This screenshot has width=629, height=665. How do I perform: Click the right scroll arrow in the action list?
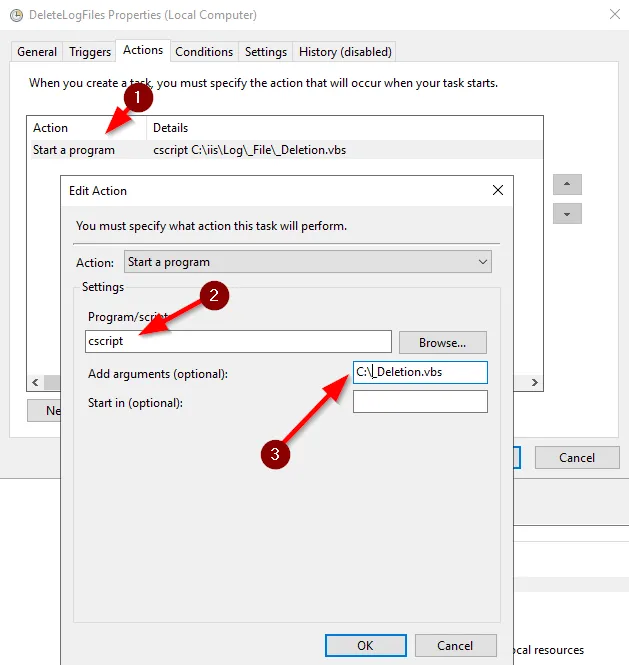click(x=535, y=382)
